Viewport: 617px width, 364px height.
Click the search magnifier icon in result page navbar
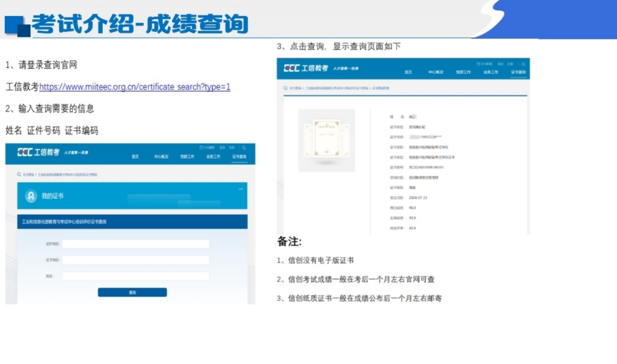(x=524, y=65)
